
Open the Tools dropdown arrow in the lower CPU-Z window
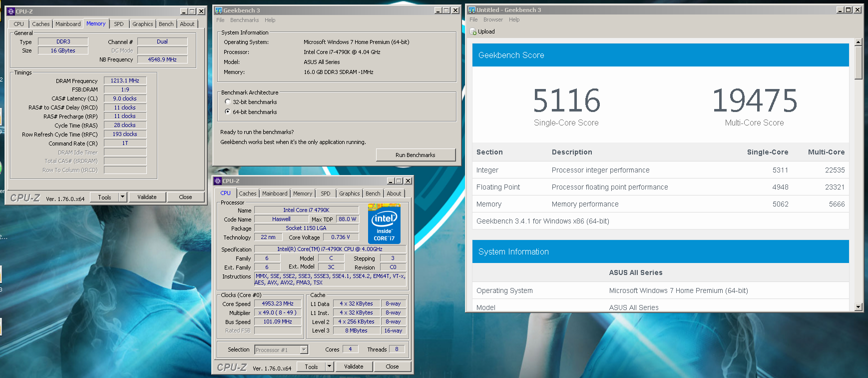tap(330, 366)
